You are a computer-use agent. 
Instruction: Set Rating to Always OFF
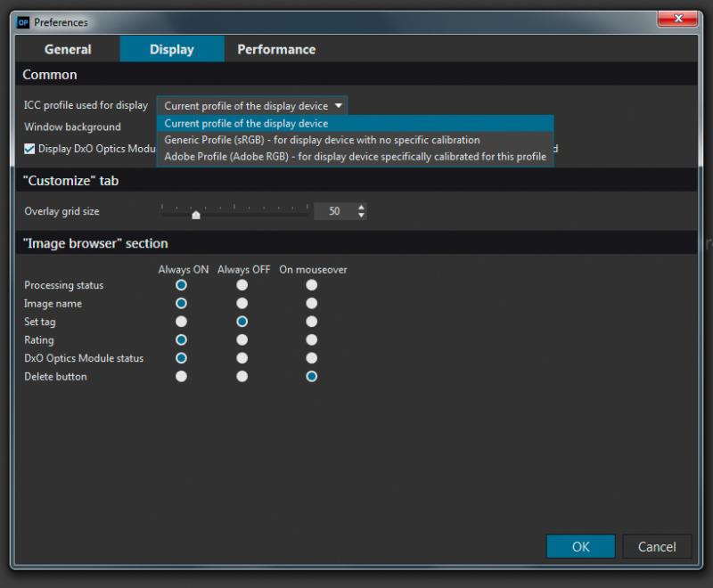242,340
